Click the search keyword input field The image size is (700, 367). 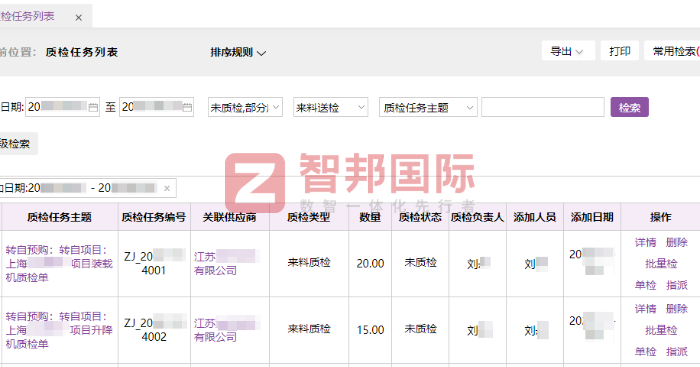[542, 107]
